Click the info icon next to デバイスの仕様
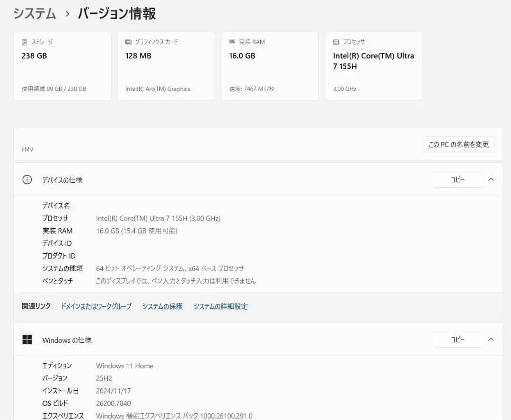The height and width of the screenshot is (420, 511). (27, 180)
